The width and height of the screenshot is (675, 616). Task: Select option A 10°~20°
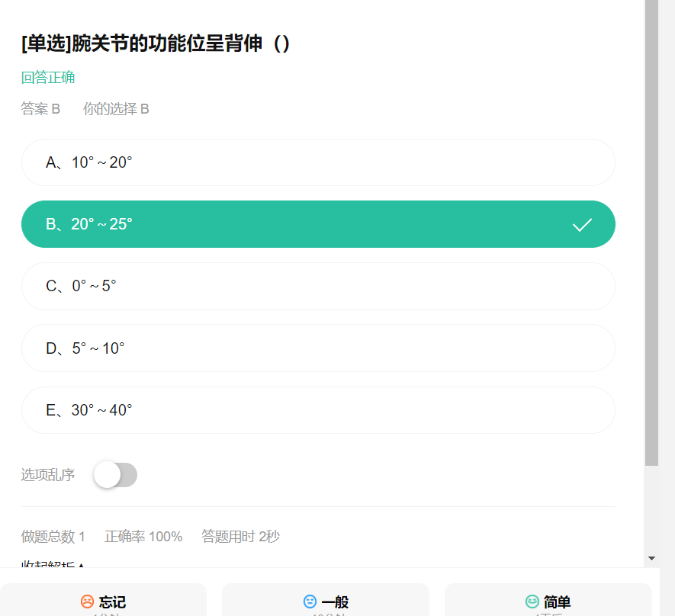click(318, 162)
